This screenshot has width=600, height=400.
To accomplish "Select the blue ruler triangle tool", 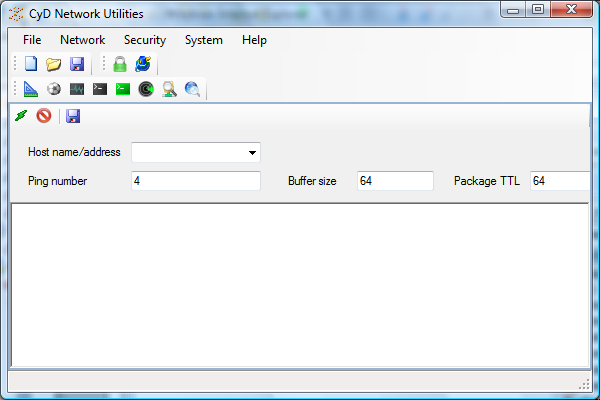I will pos(31,89).
